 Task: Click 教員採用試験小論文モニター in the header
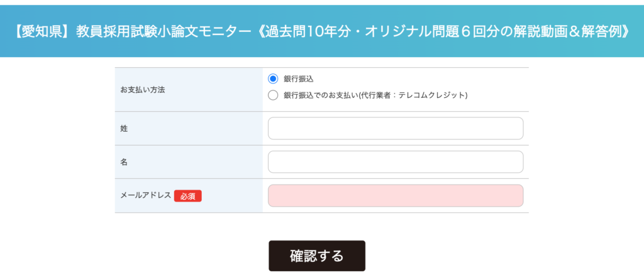[x=164, y=31]
